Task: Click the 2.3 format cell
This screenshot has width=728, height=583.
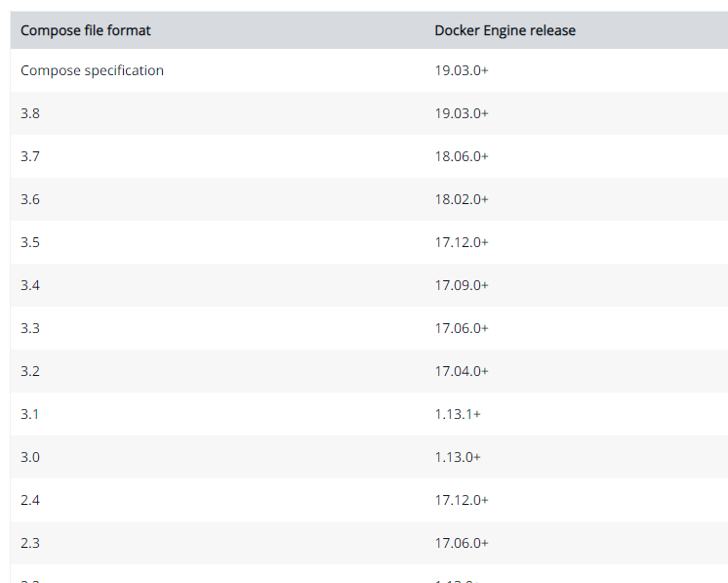Action: point(30,543)
